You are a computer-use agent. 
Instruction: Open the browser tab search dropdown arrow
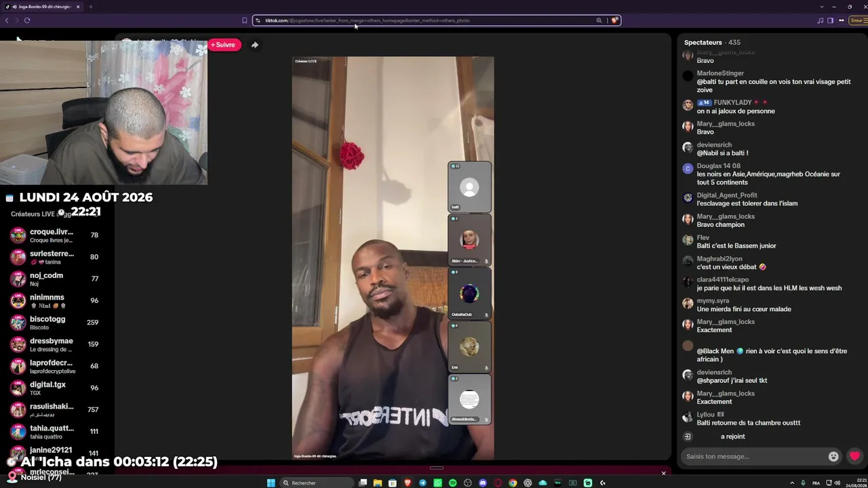822,7
